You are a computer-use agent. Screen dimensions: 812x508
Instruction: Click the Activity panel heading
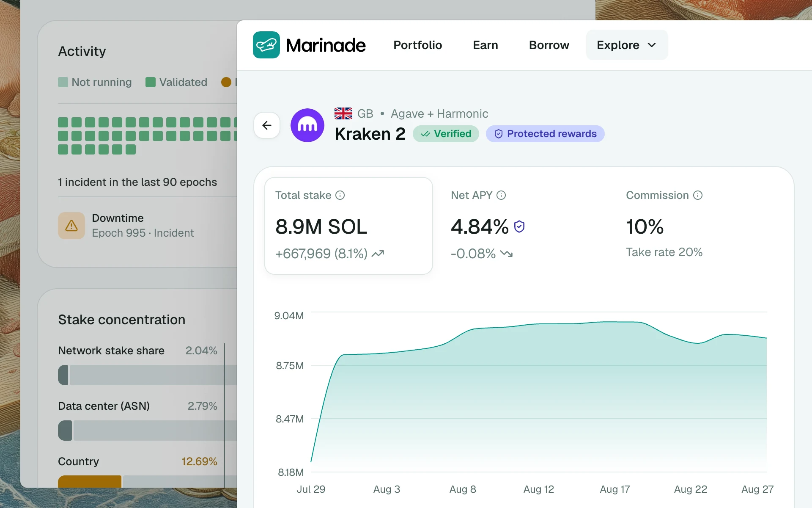[82, 51]
